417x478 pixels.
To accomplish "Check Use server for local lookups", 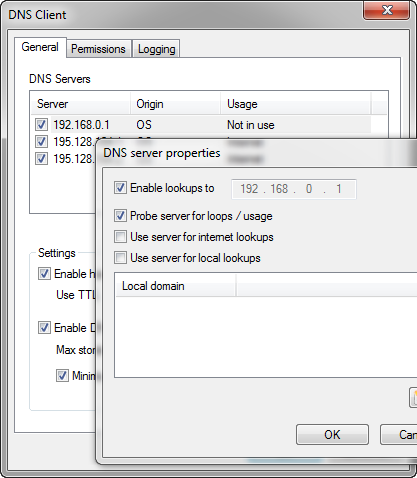I will 120,258.
